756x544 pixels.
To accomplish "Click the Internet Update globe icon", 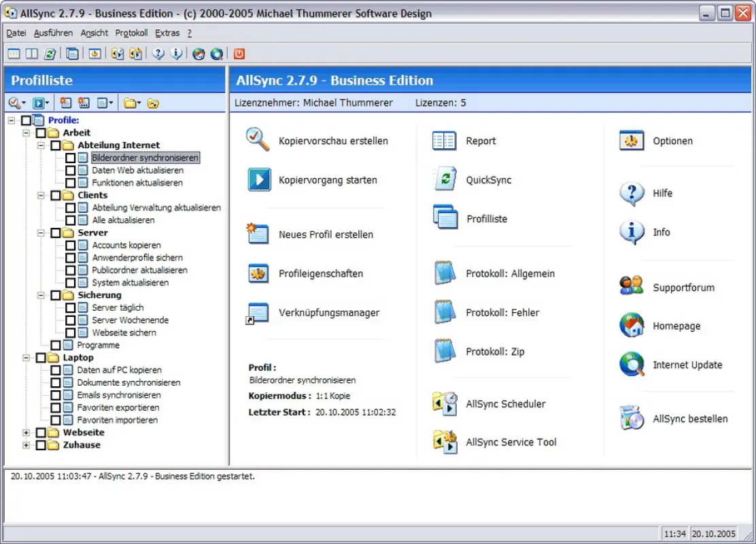I will [x=632, y=364].
